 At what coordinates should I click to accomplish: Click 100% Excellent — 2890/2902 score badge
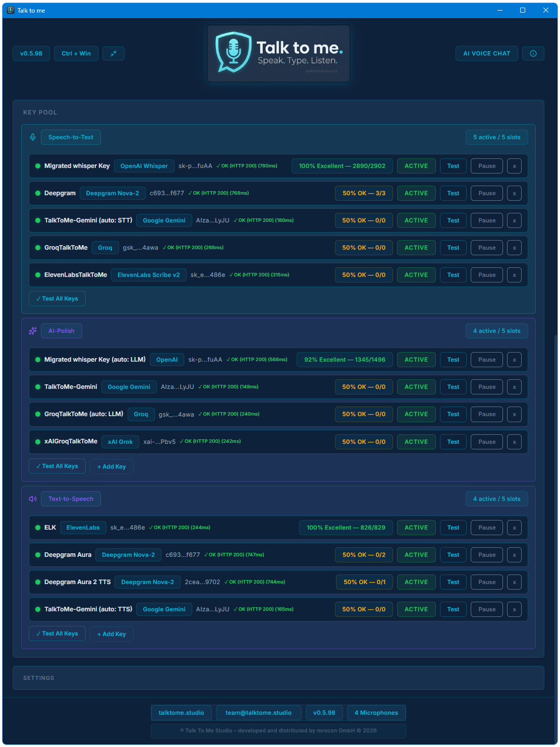coord(342,166)
